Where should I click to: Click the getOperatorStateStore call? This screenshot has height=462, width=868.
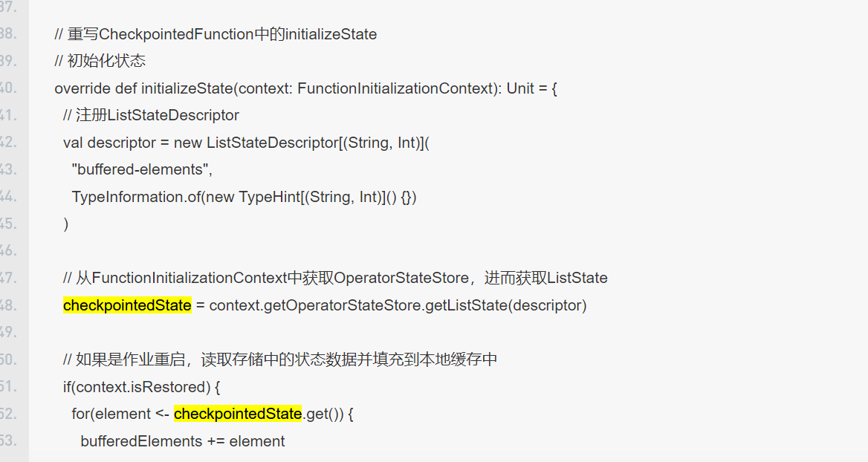(342, 305)
